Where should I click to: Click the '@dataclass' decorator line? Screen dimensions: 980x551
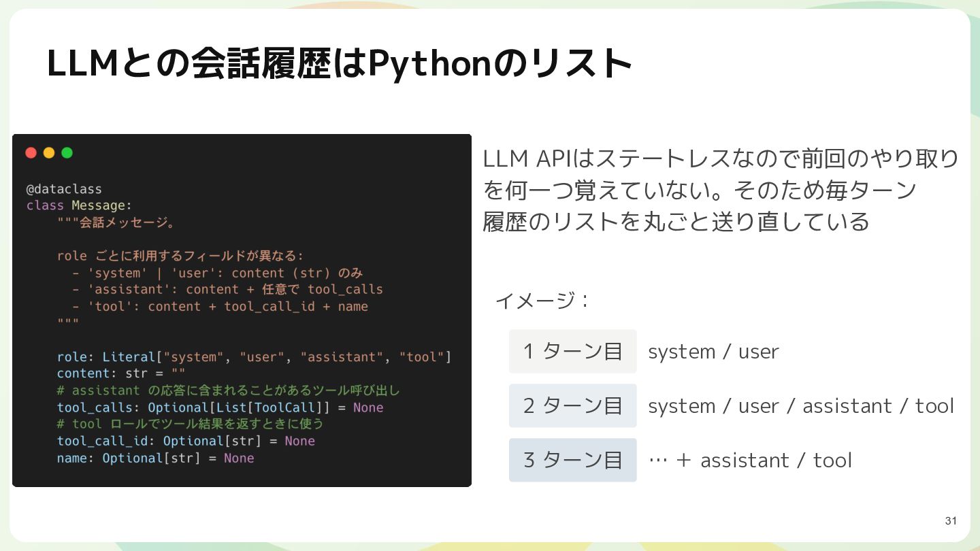(x=64, y=189)
